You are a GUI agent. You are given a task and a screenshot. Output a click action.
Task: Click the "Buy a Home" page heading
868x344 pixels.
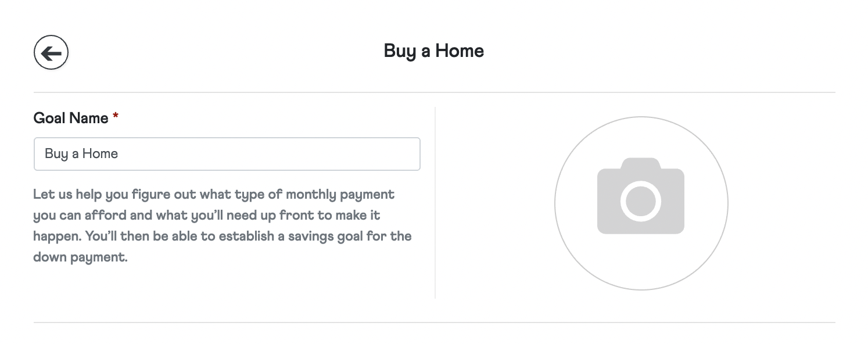[433, 51]
